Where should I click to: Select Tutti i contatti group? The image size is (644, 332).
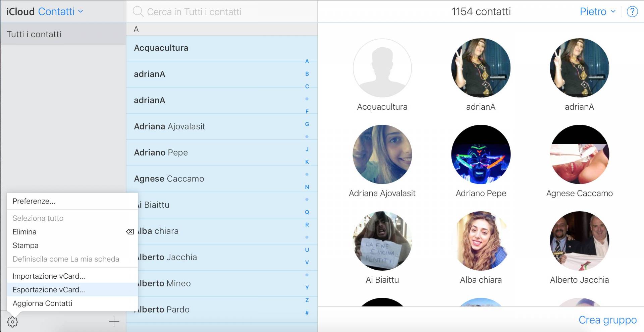(63, 34)
